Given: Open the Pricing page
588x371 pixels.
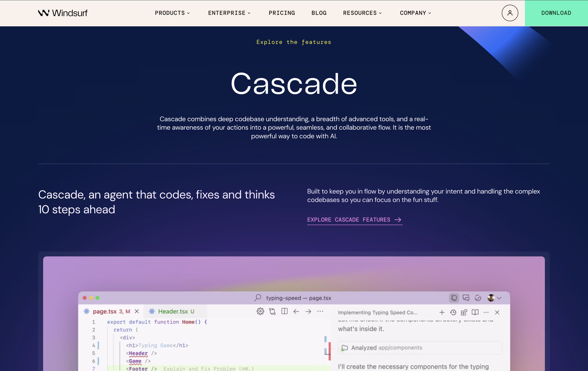Looking at the screenshot, I should pos(282,13).
